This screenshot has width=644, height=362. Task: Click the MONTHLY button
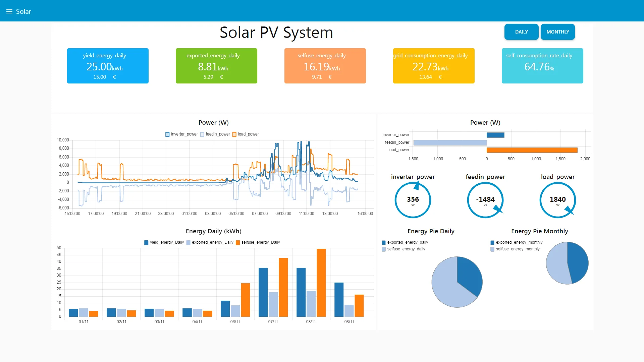point(557,32)
